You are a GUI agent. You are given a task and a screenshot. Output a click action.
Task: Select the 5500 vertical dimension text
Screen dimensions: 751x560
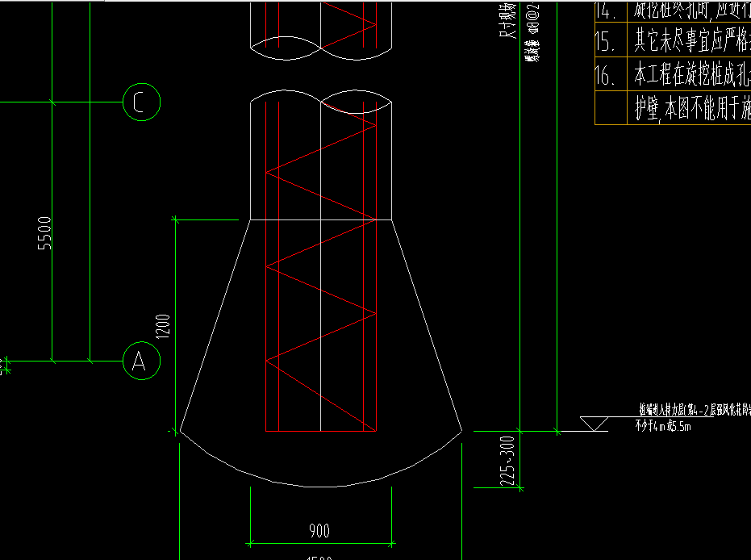[x=44, y=233]
